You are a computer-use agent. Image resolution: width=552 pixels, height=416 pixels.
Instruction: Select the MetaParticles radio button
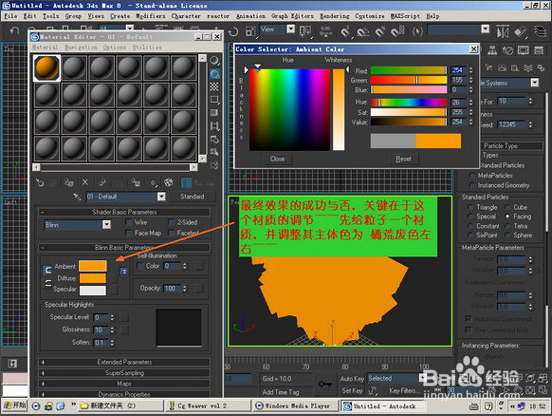472,175
